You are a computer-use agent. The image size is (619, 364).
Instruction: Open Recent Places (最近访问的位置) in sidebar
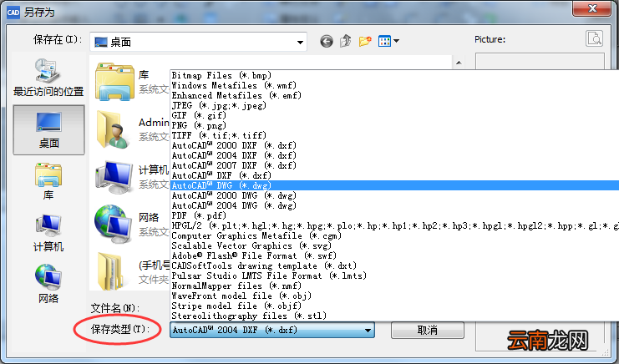pos(48,78)
